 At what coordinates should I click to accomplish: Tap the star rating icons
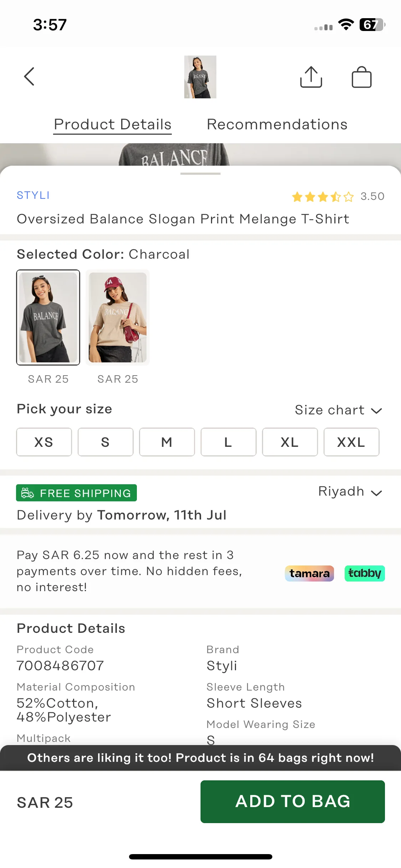click(323, 197)
